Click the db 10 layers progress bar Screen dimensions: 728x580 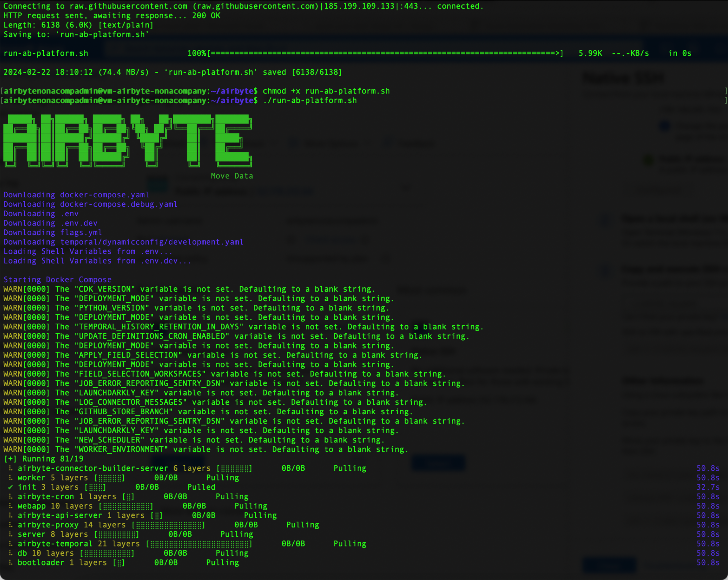[107, 553]
